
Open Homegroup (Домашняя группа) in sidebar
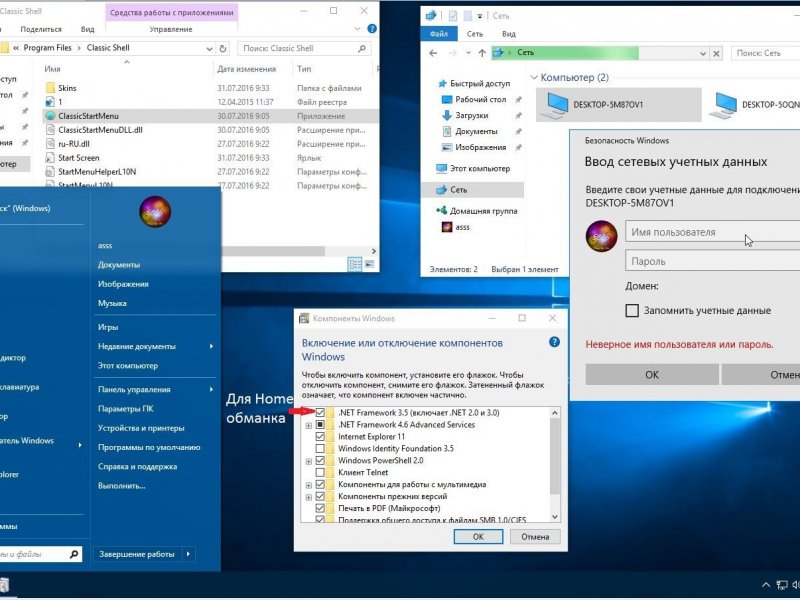point(483,211)
